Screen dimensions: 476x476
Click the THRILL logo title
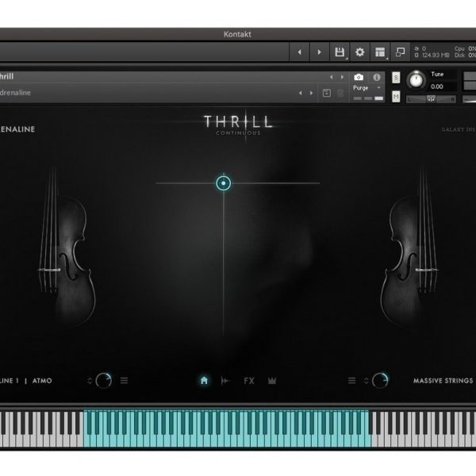(x=238, y=121)
